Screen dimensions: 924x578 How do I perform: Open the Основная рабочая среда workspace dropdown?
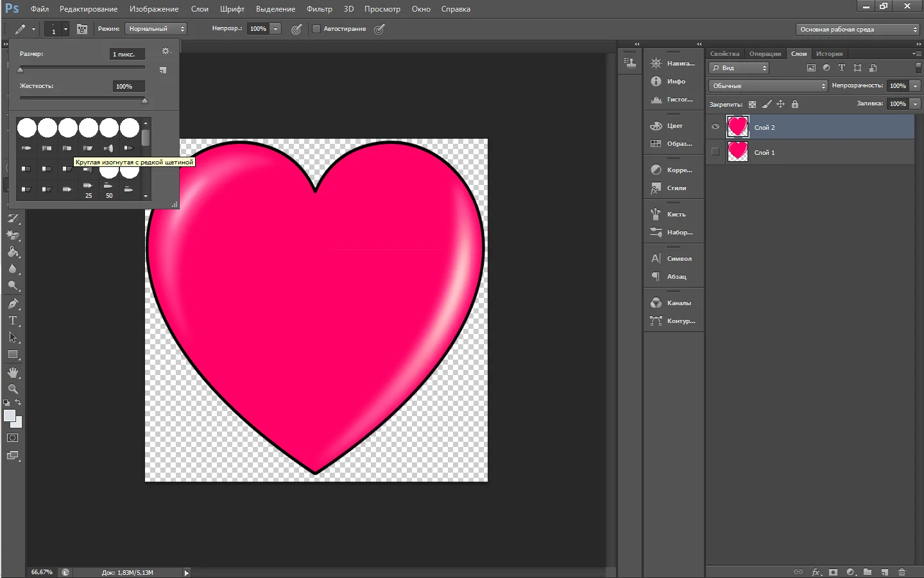[x=858, y=30]
